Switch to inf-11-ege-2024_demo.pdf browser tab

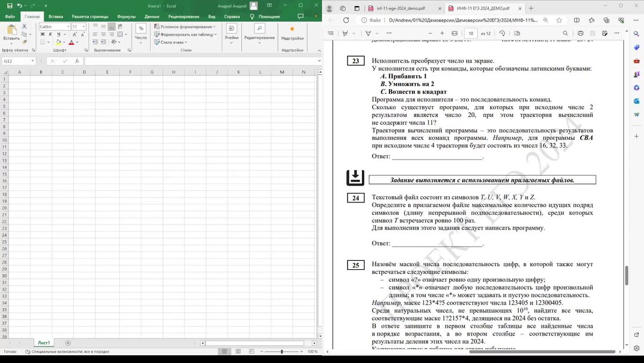(x=401, y=8)
